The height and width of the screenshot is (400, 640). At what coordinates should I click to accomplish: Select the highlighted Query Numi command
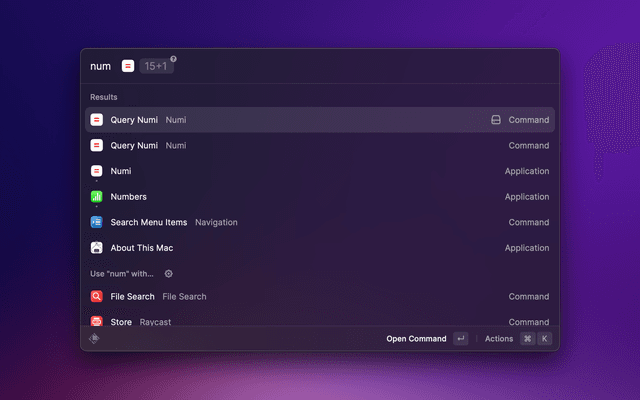tap(319, 120)
